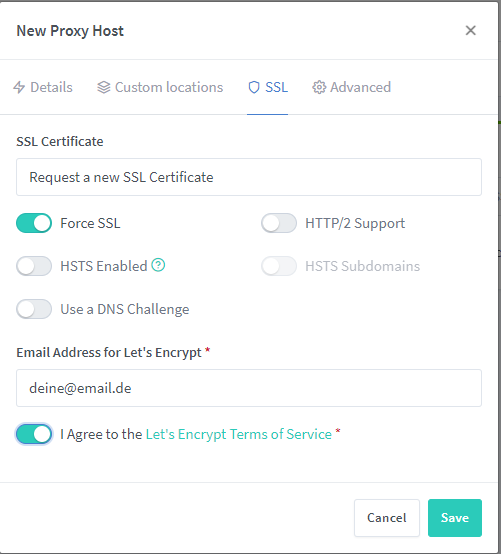Viewport: 501px width, 554px height.
Task: Close the New Proxy Host dialog
Action: pyautogui.click(x=471, y=30)
